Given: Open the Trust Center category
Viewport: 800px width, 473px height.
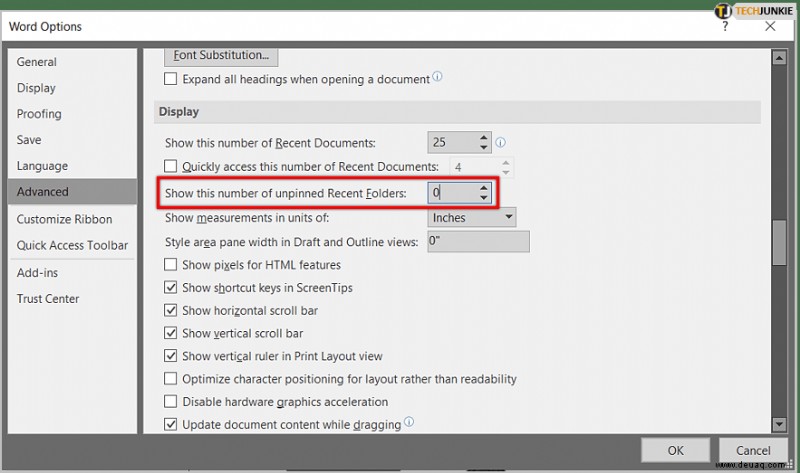Looking at the screenshot, I should point(72,299).
